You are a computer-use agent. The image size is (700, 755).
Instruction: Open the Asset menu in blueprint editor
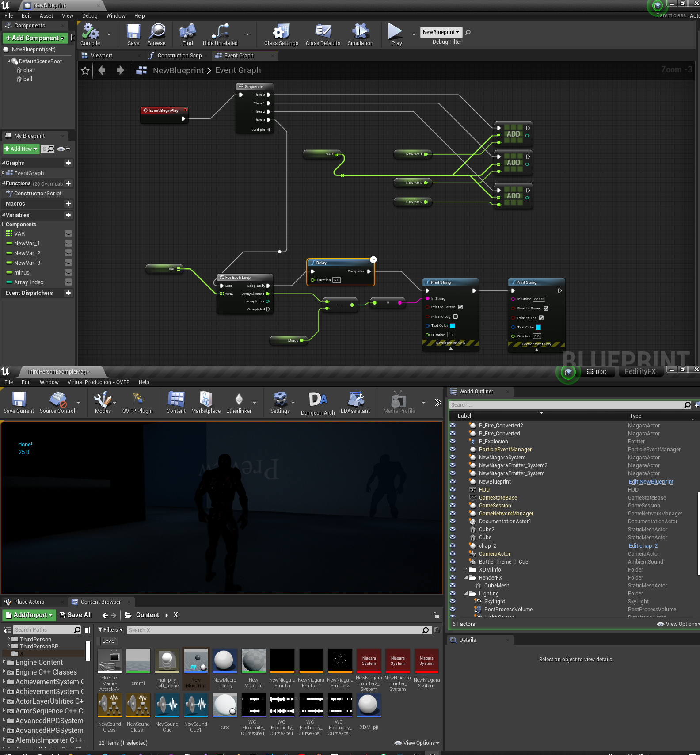[46, 16]
